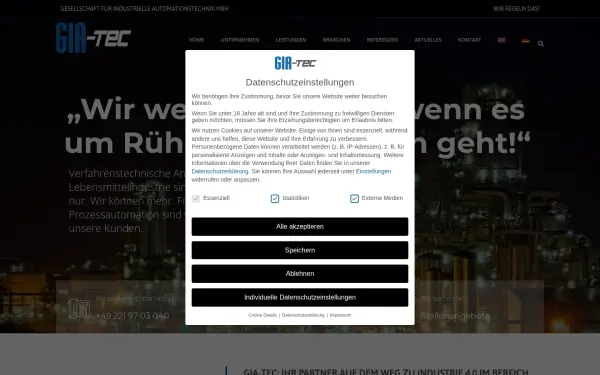
Task: Uncheck the Statistiken checkbox
Action: pos(275,198)
